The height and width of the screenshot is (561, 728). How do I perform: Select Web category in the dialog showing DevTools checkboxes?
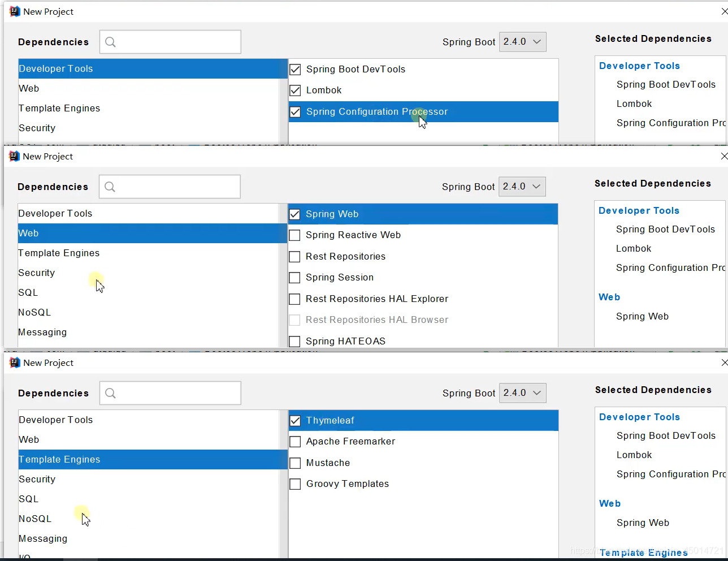point(149,88)
